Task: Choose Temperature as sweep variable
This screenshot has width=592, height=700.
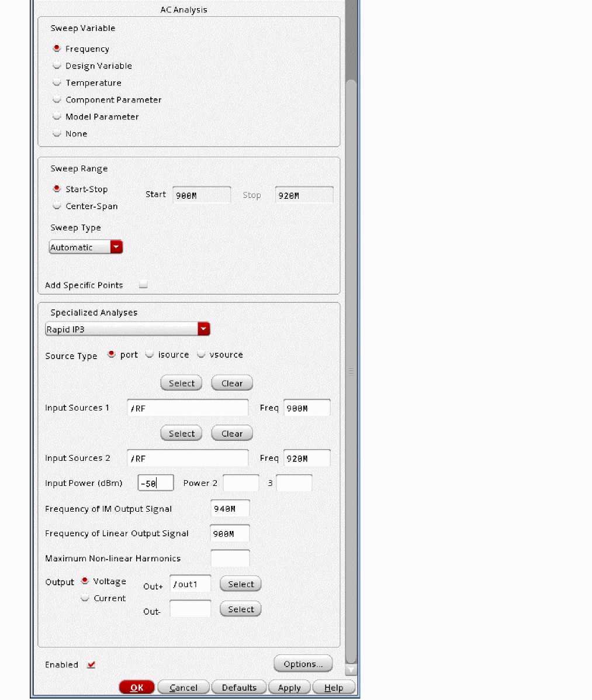Action: click(57, 82)
